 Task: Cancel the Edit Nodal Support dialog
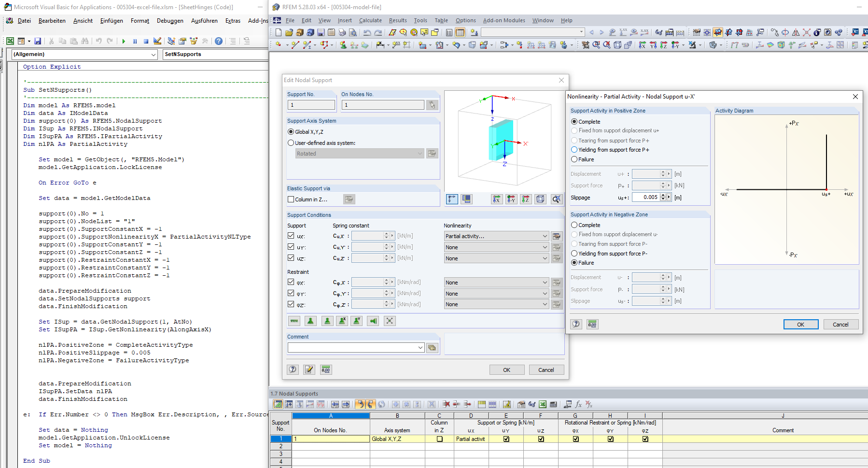pyautogui.click(x=546, y=369)
